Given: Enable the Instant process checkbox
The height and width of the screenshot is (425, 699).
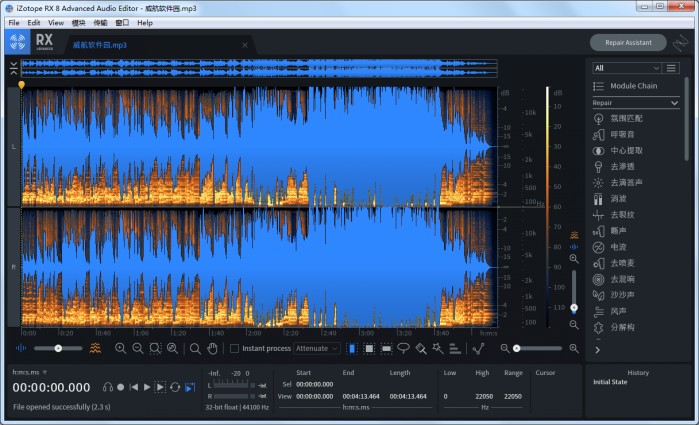Looking at the screenshot, I should coord(234,348).
